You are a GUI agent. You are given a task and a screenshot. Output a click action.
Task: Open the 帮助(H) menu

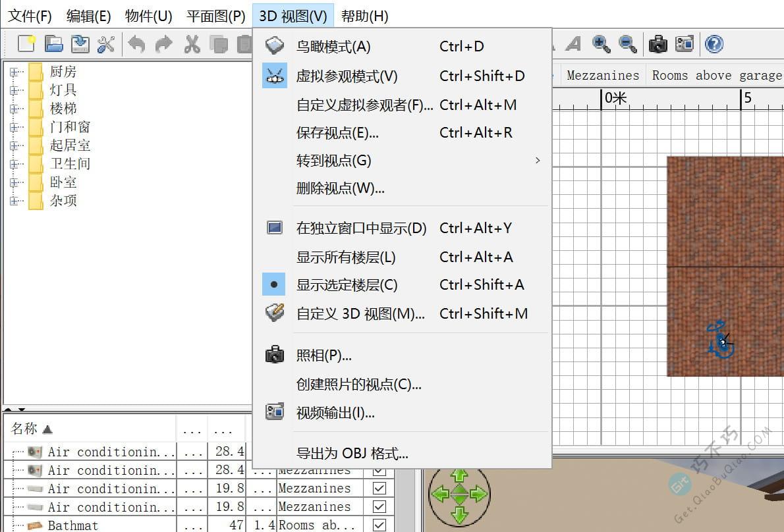(x=364, y=16)
